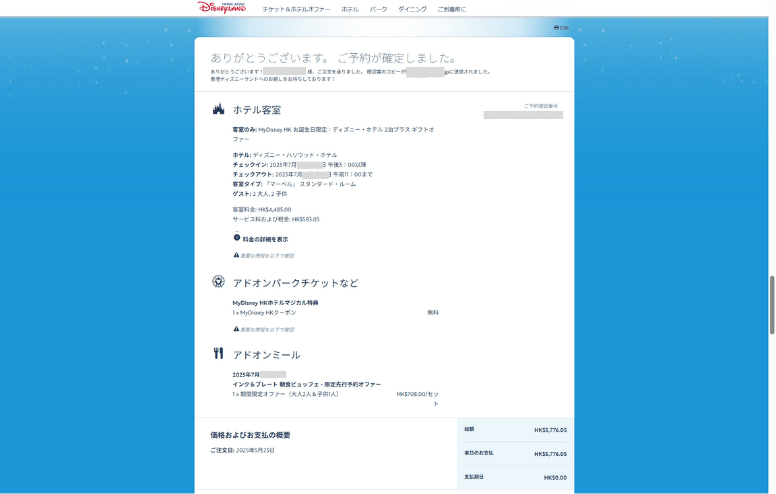Click the print link text at top right

[x=564, y=28]
